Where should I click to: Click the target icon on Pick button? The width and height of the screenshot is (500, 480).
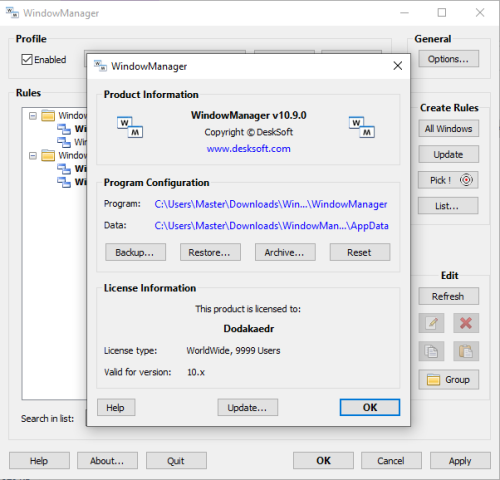pyautogui.click(x=466, y=180)
